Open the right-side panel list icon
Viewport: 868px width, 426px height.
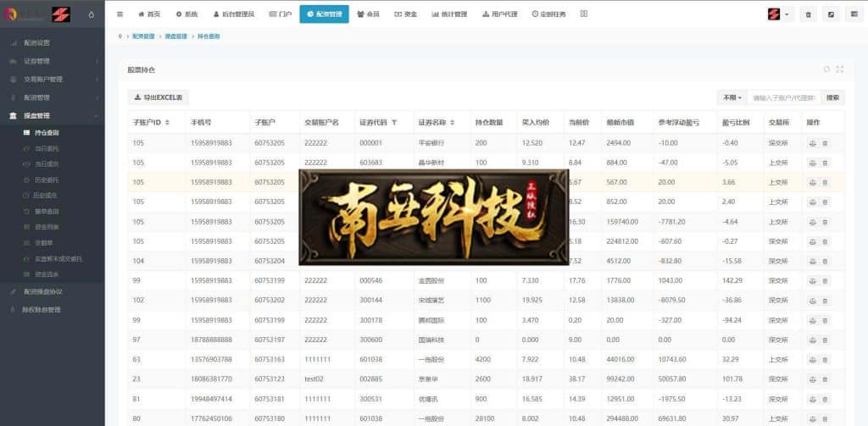(x=854, y=15)
